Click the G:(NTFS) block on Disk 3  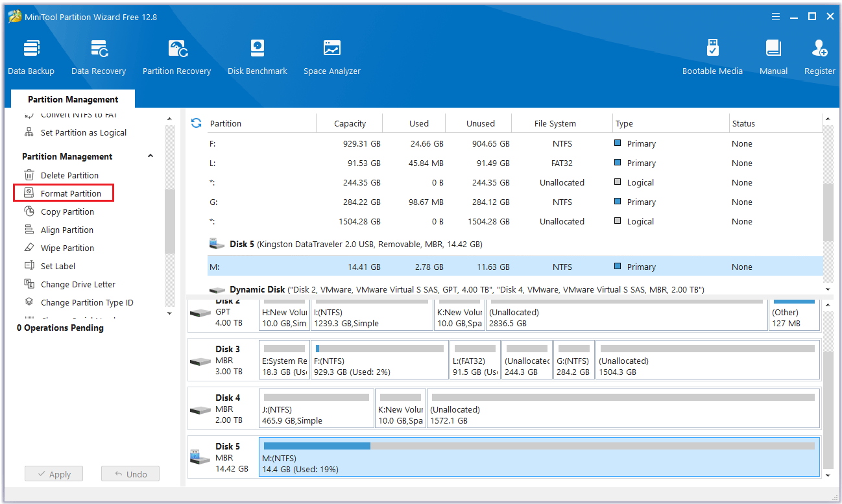pos(573,360)
